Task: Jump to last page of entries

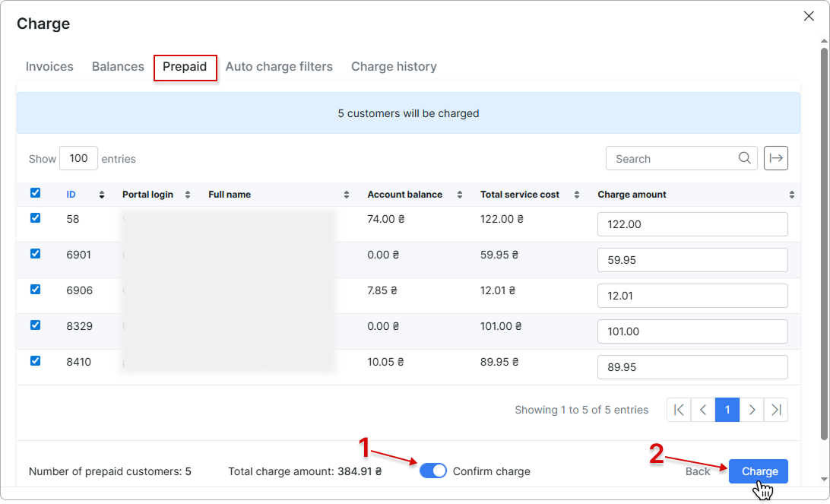Action: (776, 410)
